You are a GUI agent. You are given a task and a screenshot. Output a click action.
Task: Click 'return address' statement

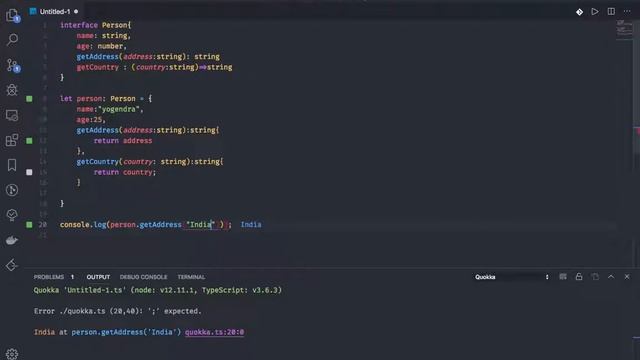pos(123,141)
